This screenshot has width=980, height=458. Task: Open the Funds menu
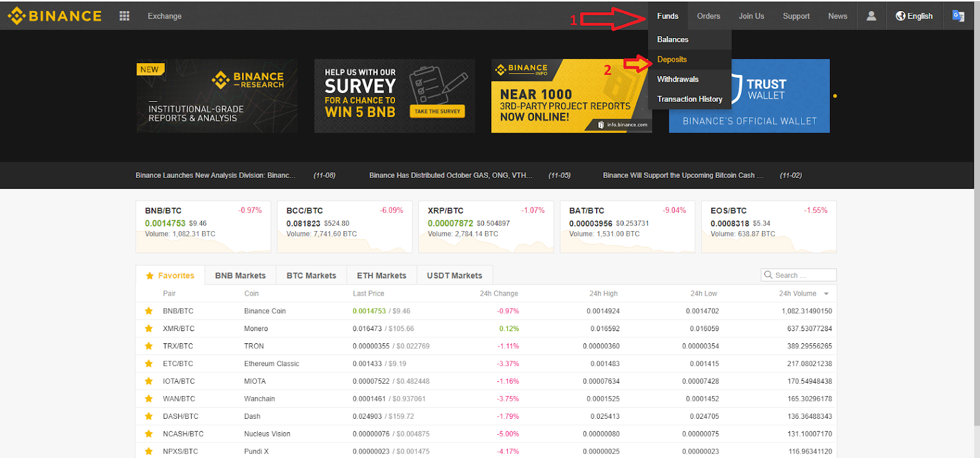click(668, 16)
